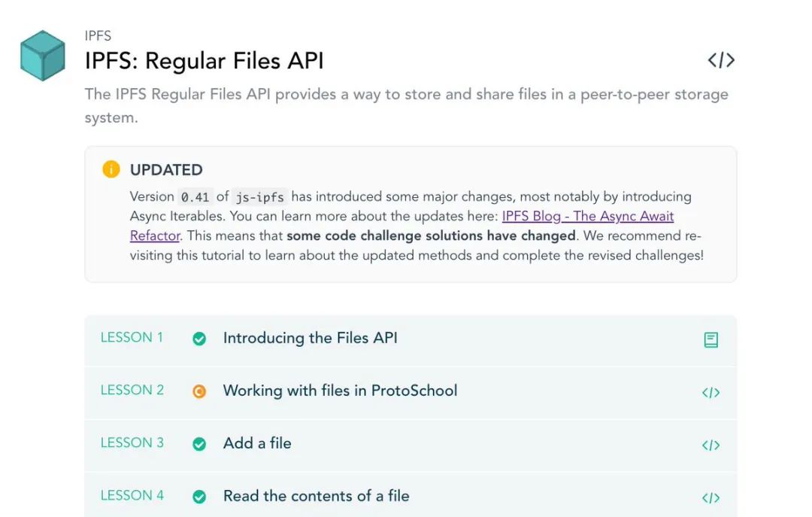
Task: Click the green checkmark for Lesson 4
Action: coord(199,497)
